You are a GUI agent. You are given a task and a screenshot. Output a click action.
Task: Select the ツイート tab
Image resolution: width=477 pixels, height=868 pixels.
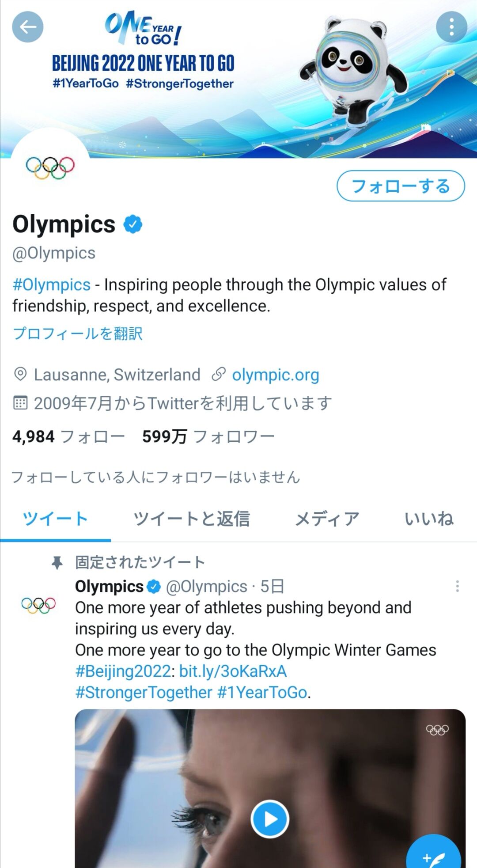click(x=55, y=519)
